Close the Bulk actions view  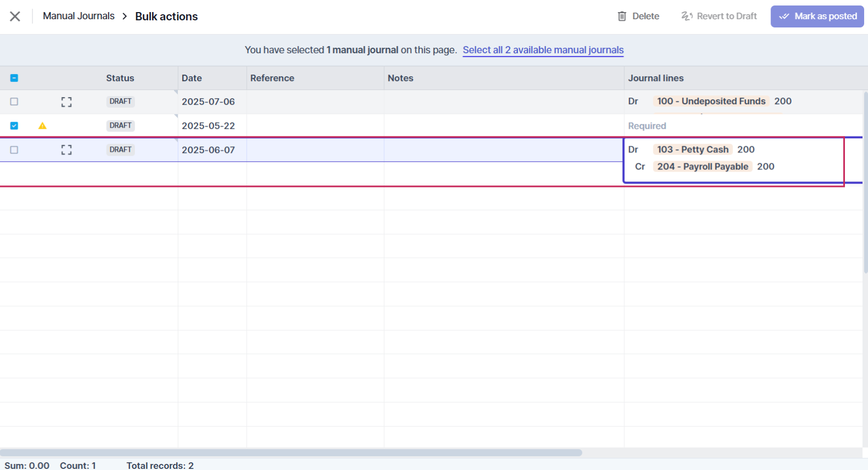tap(15, 16)
